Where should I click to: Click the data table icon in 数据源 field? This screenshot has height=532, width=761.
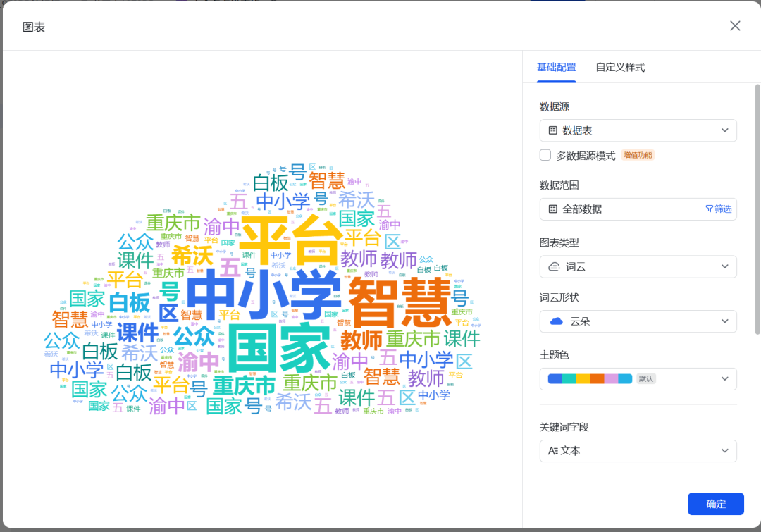point(554,130)
